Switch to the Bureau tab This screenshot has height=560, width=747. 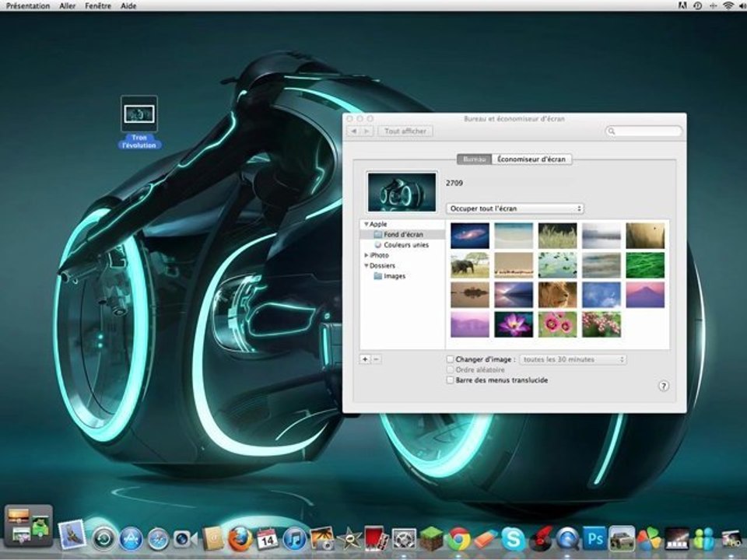[474, 159]
